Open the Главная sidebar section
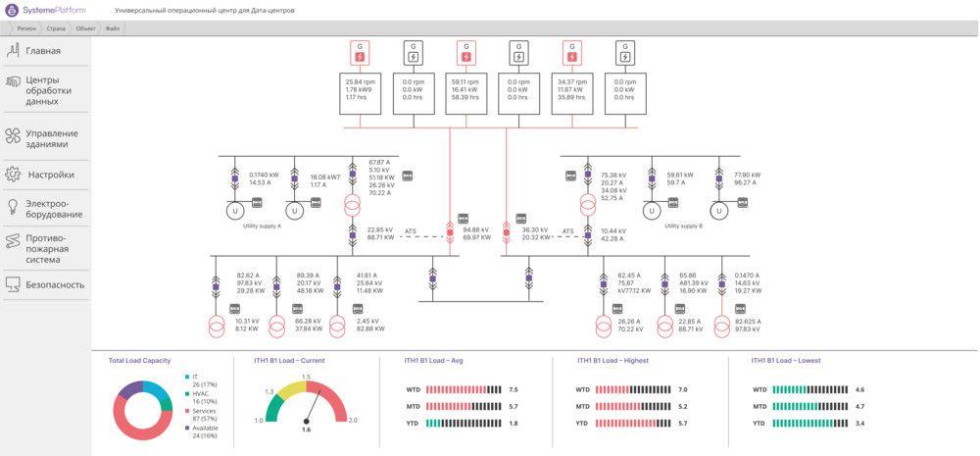980x456 pixels. [43, 51]
